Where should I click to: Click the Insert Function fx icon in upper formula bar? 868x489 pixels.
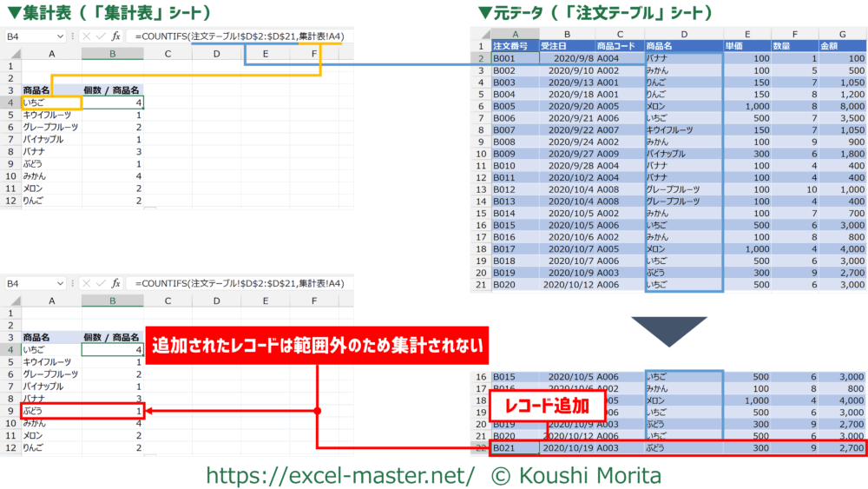tap(116, 36)
